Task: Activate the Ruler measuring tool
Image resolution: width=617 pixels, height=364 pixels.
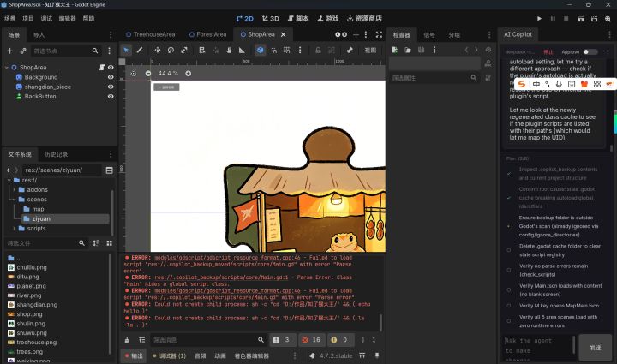Action: coord(242,51)
